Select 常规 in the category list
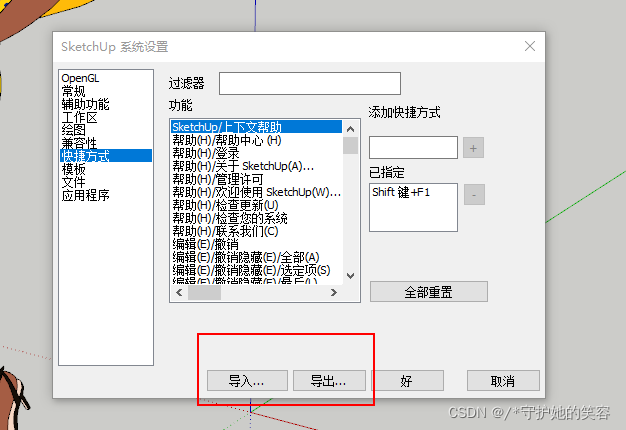Image resolution: width=626 pixels, height=430 pixels. 73,91
